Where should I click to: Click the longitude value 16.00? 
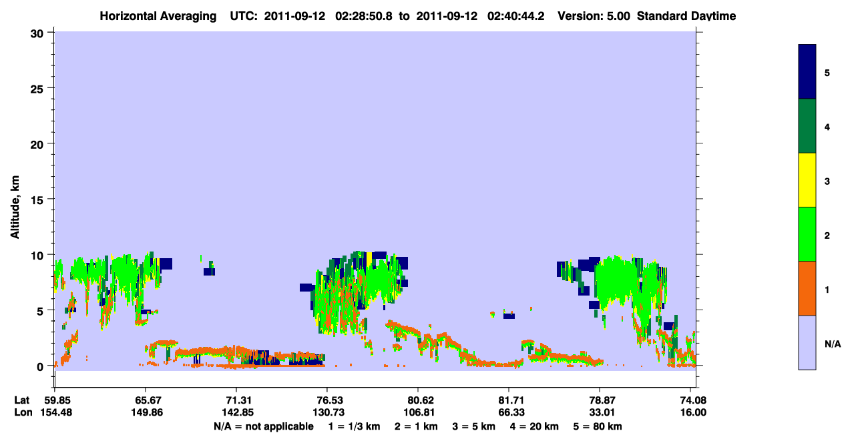(693, 412)
